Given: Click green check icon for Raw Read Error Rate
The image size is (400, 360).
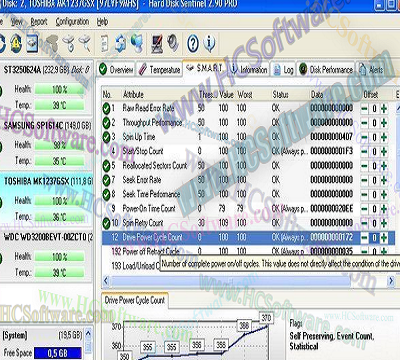Looking at the screenshot, I should [x=106, y=108].
